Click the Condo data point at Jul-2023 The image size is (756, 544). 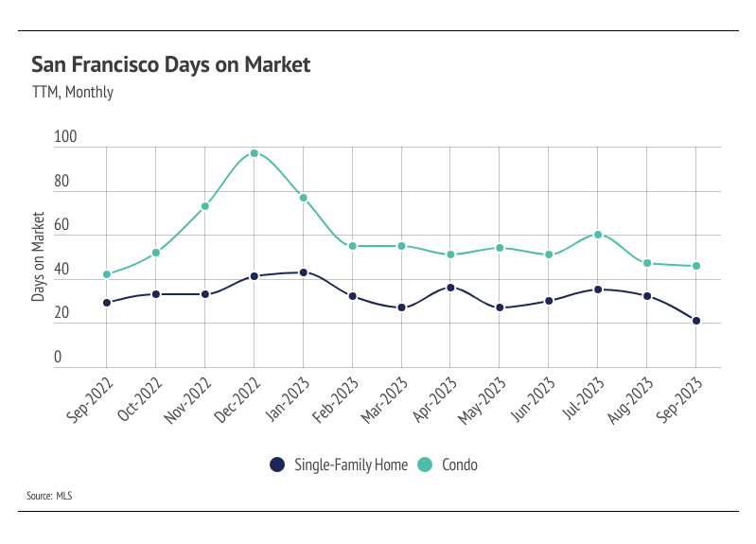[x=598, y=235]
